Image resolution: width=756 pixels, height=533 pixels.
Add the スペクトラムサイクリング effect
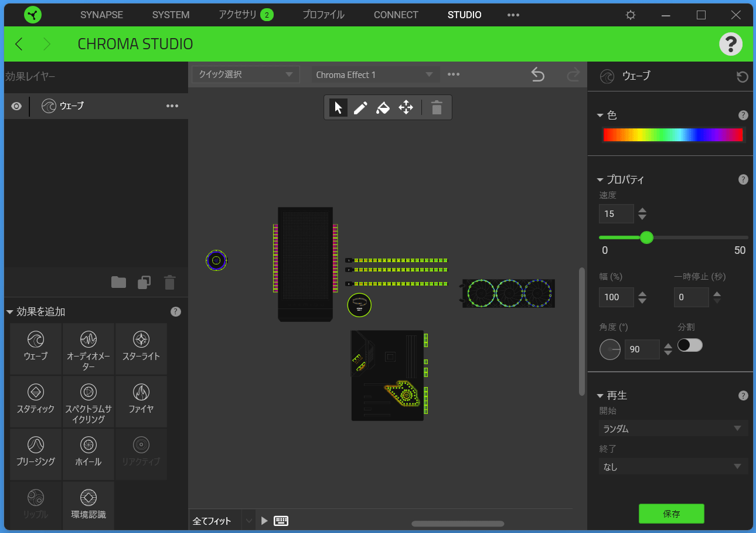(x=88, y=401)
